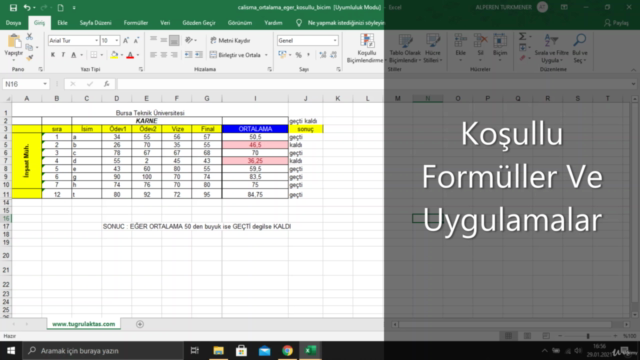Apply yellow fill color bucket
This screenshot has height=360, width=640.
[115, 55]
